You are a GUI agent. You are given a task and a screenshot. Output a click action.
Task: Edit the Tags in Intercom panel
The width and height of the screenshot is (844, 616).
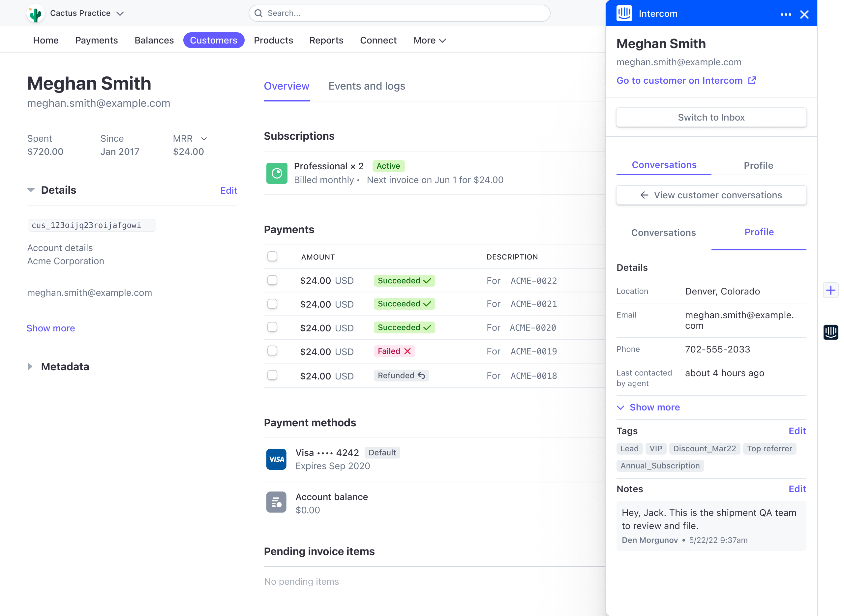797,431
